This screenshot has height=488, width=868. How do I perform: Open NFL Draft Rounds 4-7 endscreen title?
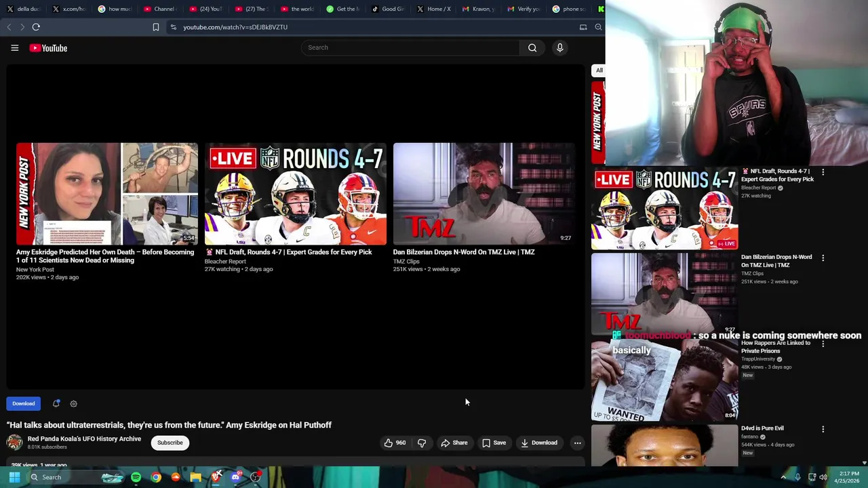pos(288,252)
